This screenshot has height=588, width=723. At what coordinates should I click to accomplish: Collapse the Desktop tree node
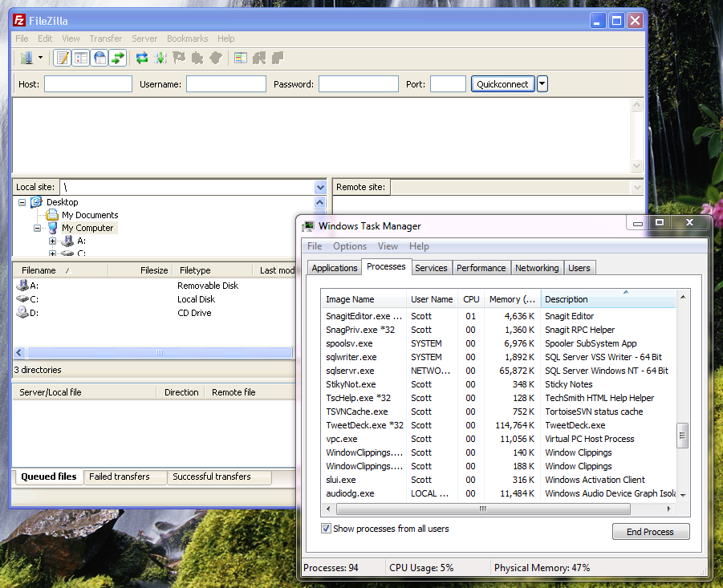tap(22, 202)
